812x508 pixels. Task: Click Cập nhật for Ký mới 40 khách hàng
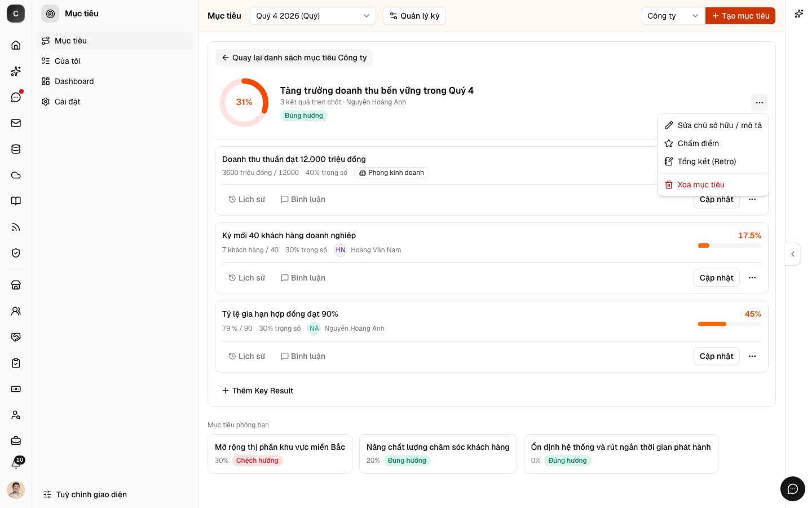[717, 278]
